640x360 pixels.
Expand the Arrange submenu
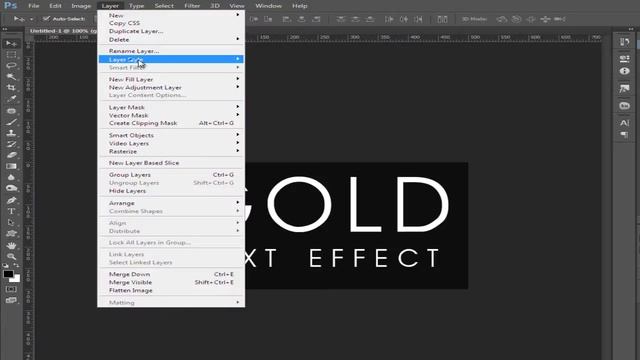pyautogui.click(x=171, y=203)
